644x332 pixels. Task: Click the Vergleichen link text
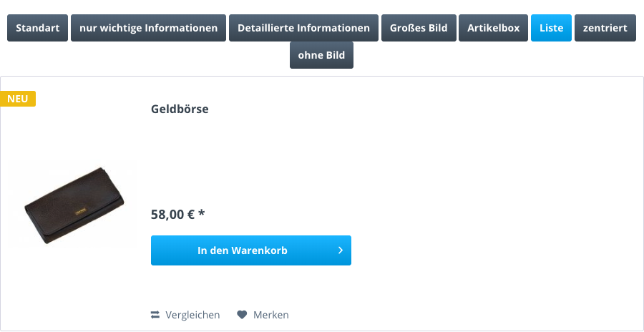192,315
